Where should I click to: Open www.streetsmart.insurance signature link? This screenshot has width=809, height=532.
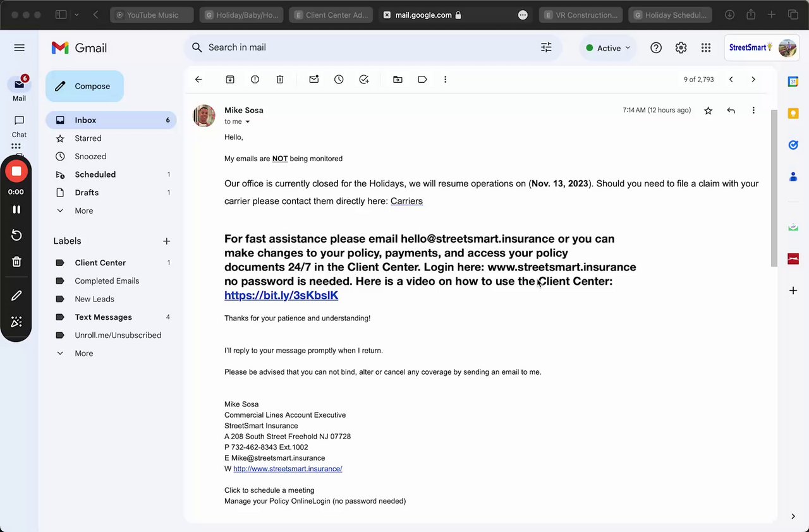pyautogui.click(x=288, y=469)
